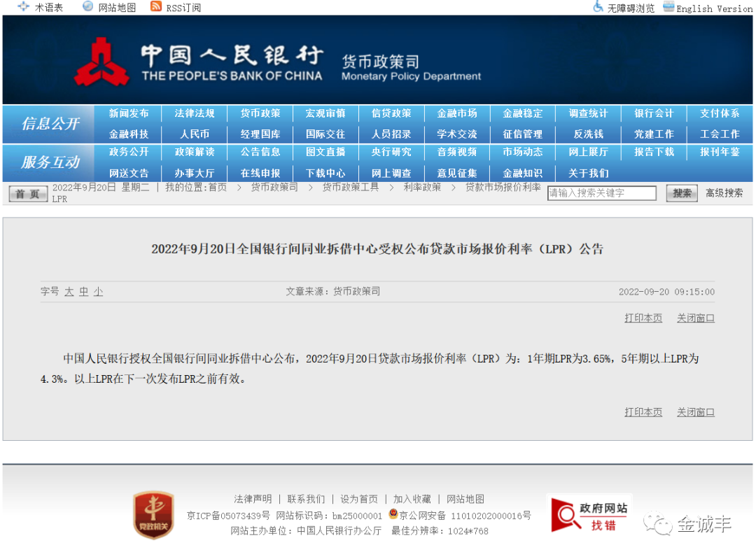
Task: Click the 政府网站找错 badge
Action: (589, 516)
